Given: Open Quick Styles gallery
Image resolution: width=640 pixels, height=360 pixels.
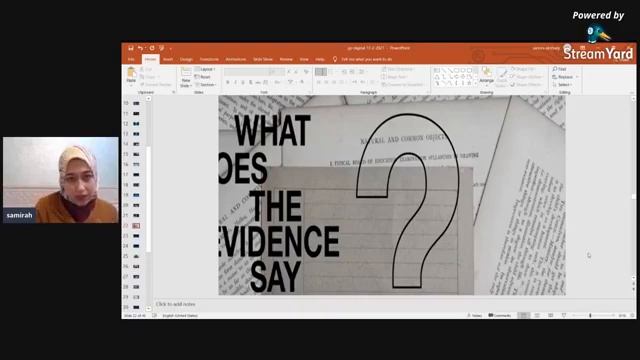Looking at the screenshot, I should 502,77.
